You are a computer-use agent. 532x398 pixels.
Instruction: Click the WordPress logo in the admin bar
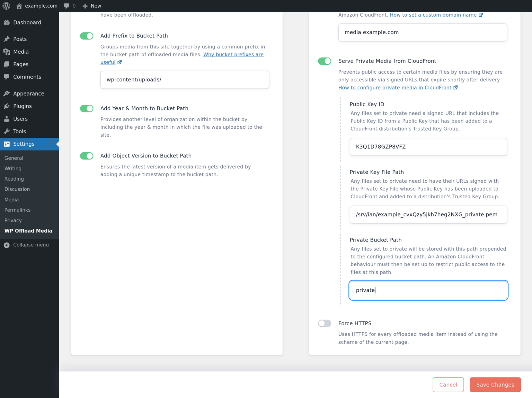click(x=6, y=6)
